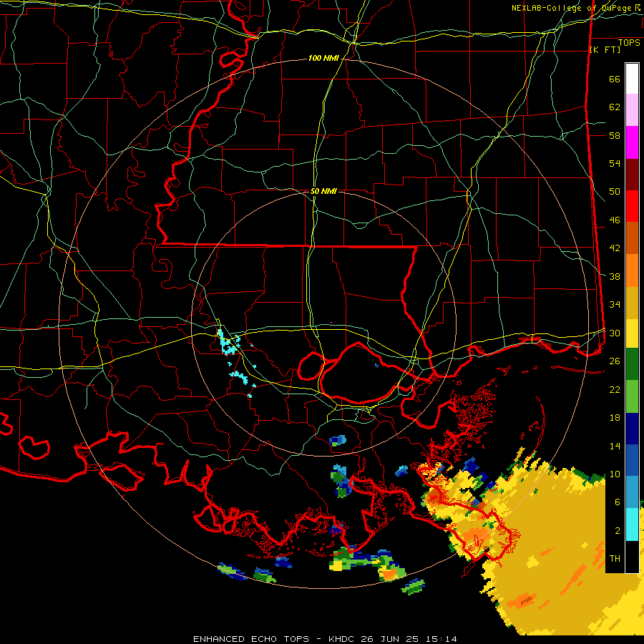This screenshot has width=644, height=644.
Task: Click the '38' legend value
Action: (615, 276)
